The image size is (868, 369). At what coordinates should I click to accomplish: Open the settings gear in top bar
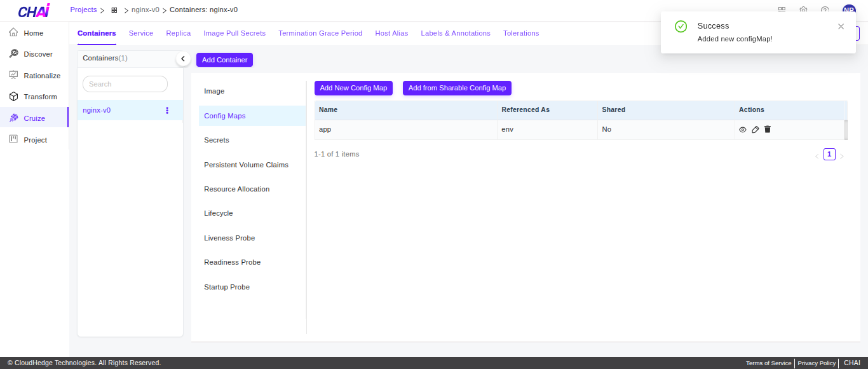pos(803,10)
